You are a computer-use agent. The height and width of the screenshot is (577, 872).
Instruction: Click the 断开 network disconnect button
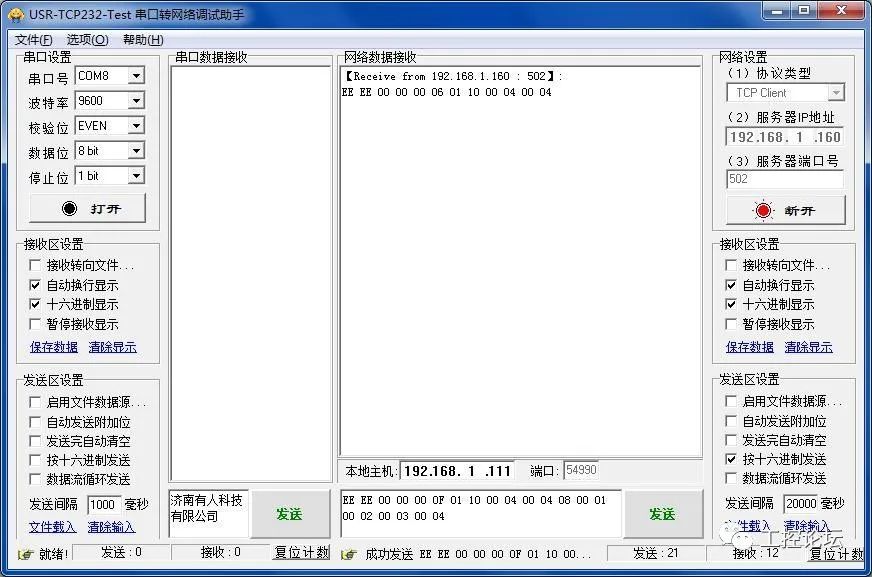pos(785,211)
